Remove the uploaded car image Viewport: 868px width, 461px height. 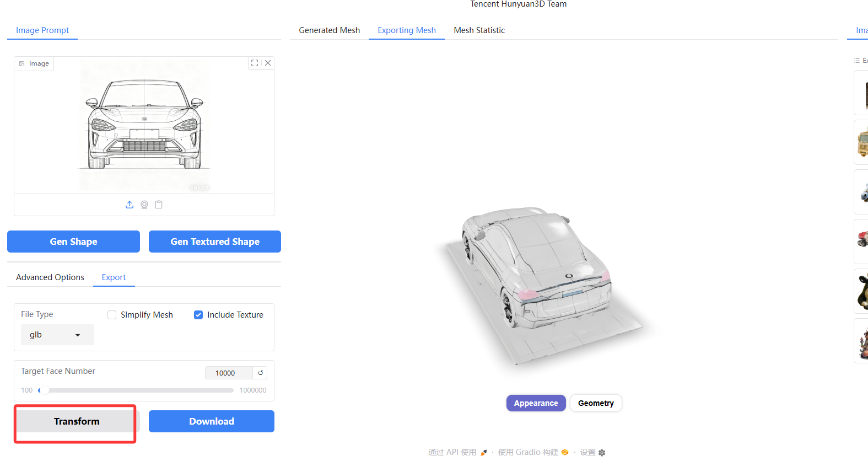click(268, 63)
